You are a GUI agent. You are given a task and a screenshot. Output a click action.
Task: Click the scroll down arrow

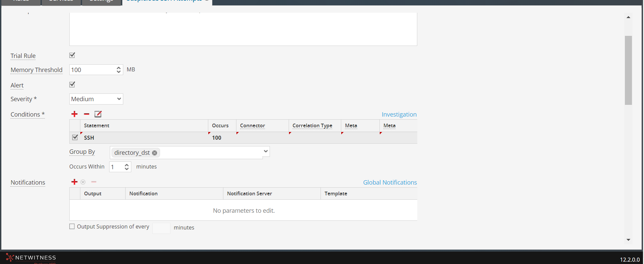tap(628, 240)
